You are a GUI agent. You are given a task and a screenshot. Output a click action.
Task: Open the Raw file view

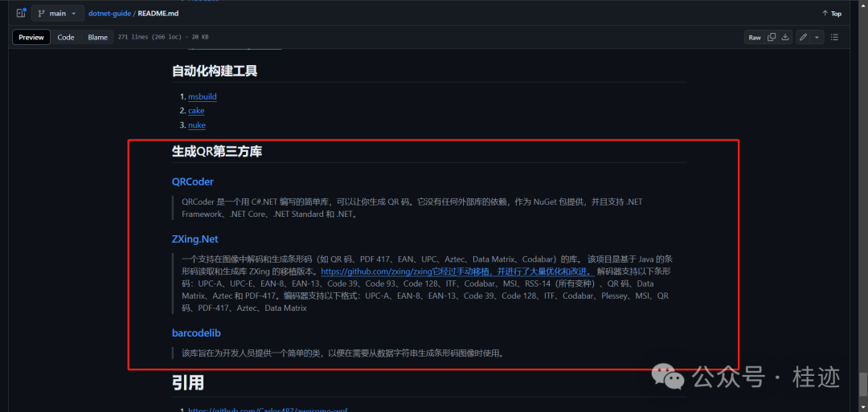pyautogui.click(x=755, y=37)
